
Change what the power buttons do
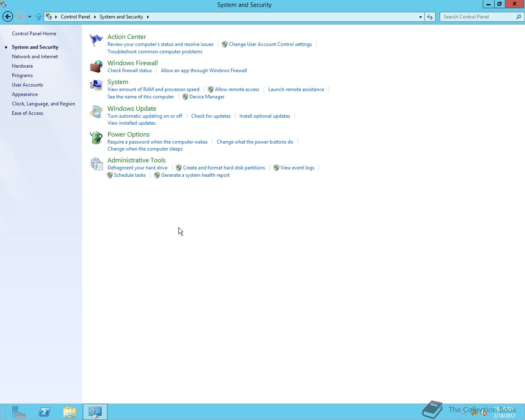point(255,142)
